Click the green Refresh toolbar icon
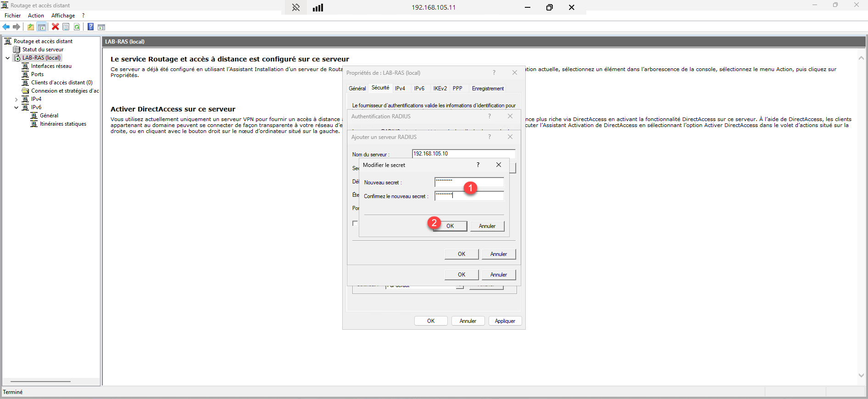 77,27
